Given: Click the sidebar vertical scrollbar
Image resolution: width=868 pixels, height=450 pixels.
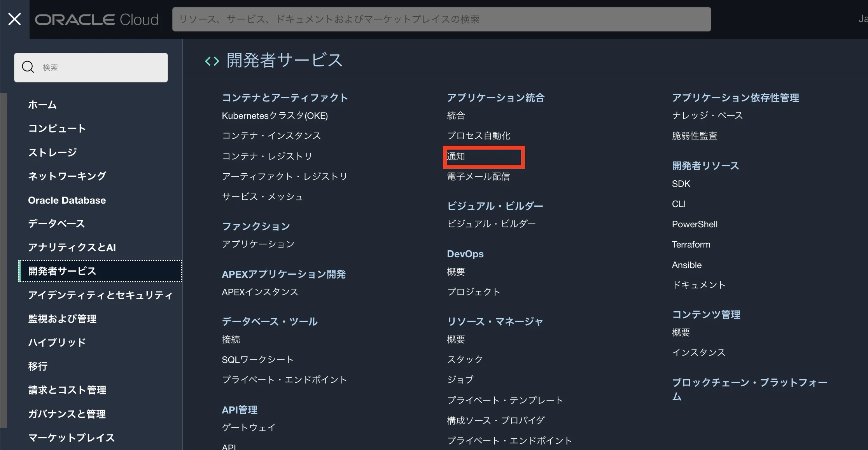Looking at the screenshot, I should (3, 260).
